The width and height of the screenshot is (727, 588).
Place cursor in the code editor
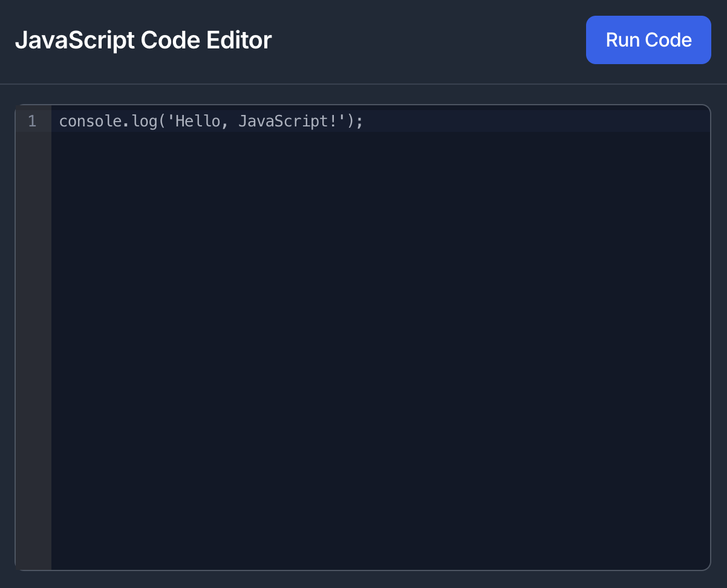click(363, 242)
